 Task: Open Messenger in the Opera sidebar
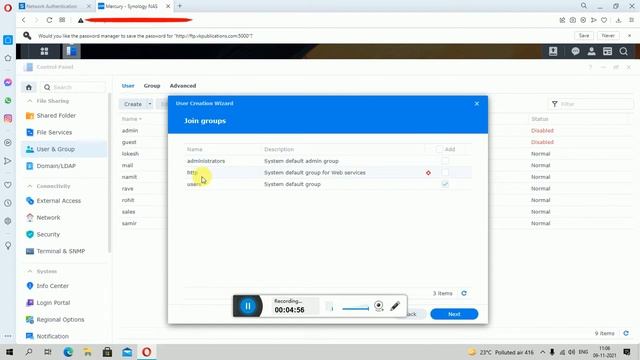8,82
